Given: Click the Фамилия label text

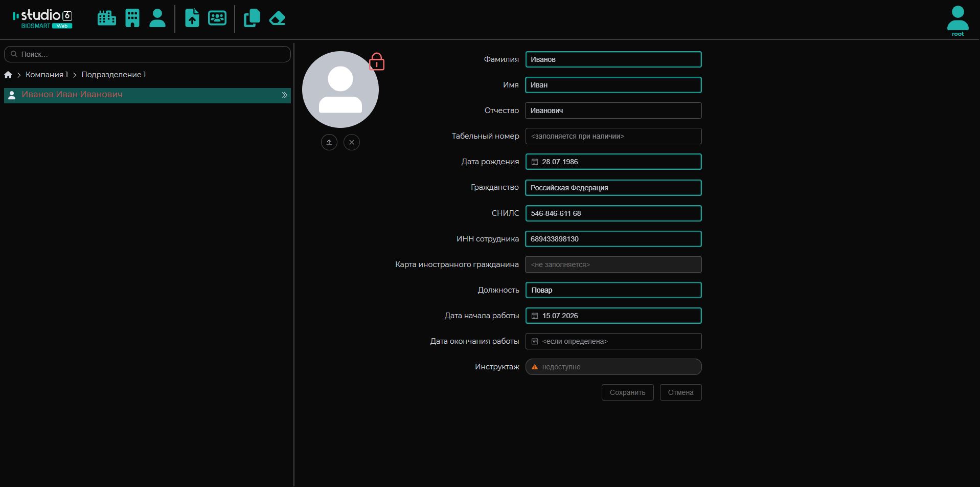Looking at the screenshot, I should click(502, 59).
